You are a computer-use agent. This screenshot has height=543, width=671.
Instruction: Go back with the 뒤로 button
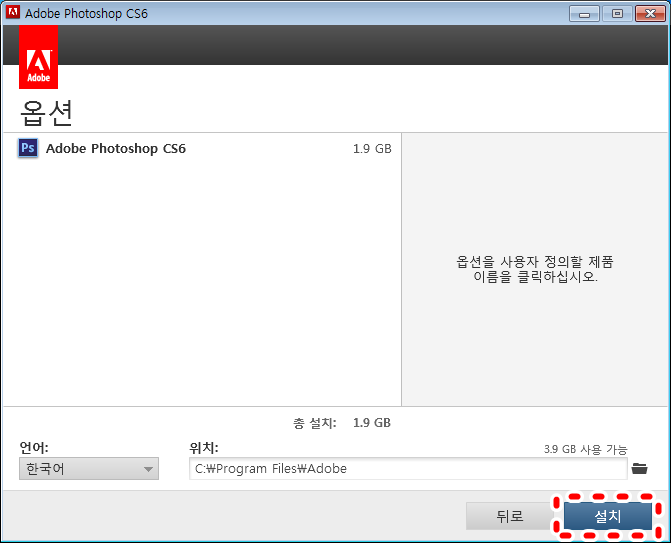click(x=509, y=516)
